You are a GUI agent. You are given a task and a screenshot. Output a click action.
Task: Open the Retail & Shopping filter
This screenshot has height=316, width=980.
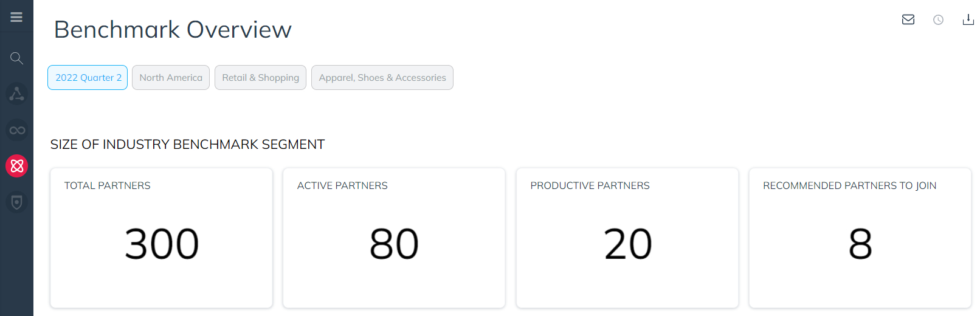260,78
